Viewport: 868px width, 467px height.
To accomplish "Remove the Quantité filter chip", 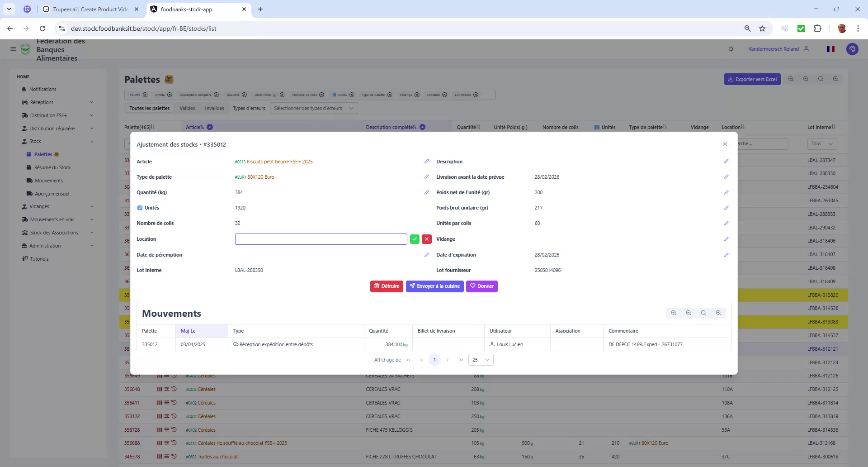I will pyautogui.click(x=245, y=95).
